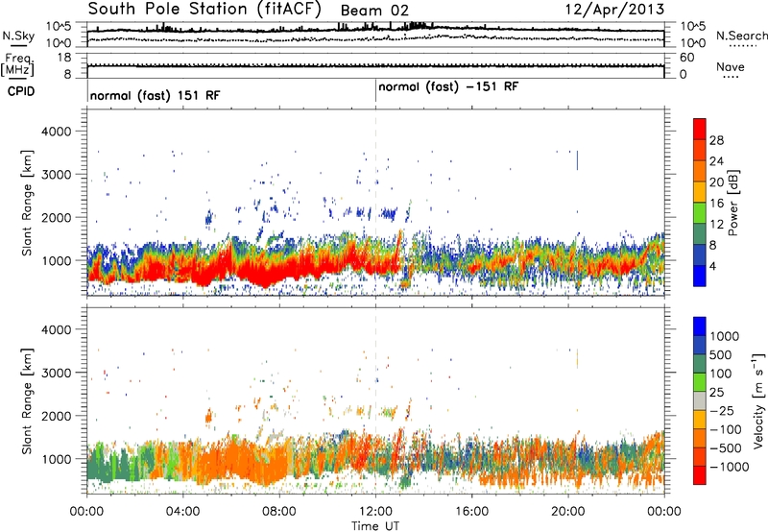Viewport: 768px width, 532px height.
Task: Click the 18 tick left of frequency panel
Action: click(x=64, y=58)
